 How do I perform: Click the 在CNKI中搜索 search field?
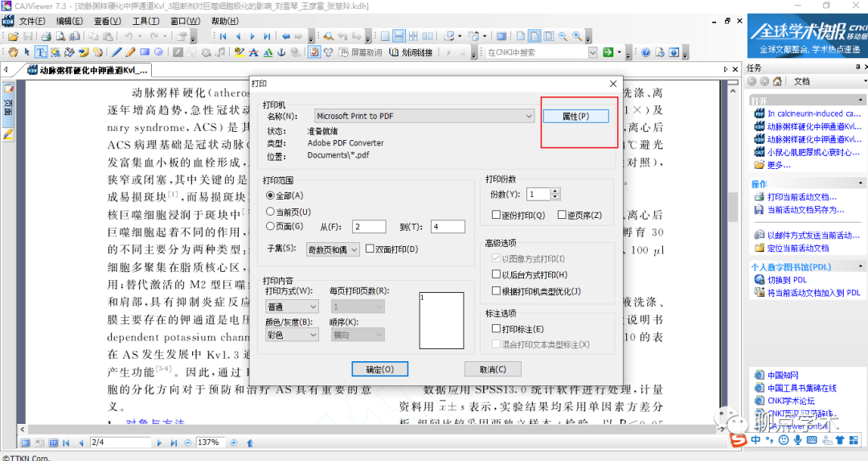[x=537, y=52]
